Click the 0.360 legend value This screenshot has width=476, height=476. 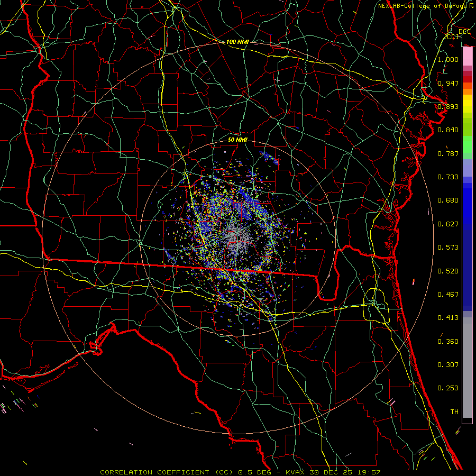(x=448, y=342)
